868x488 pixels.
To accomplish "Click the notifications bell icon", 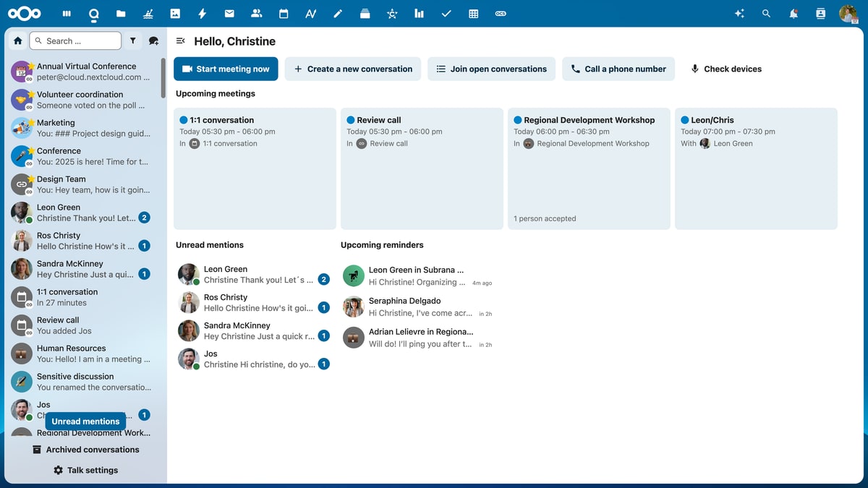I will (x=793, y=14).
